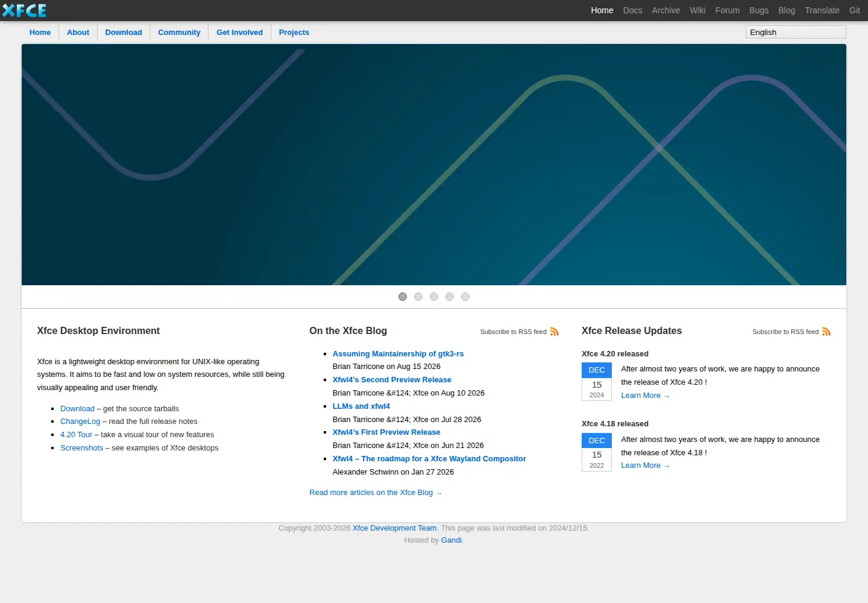This screenshot has width=868, height=603.
Task: Open the Gandi hosting link
Action: 451,540
